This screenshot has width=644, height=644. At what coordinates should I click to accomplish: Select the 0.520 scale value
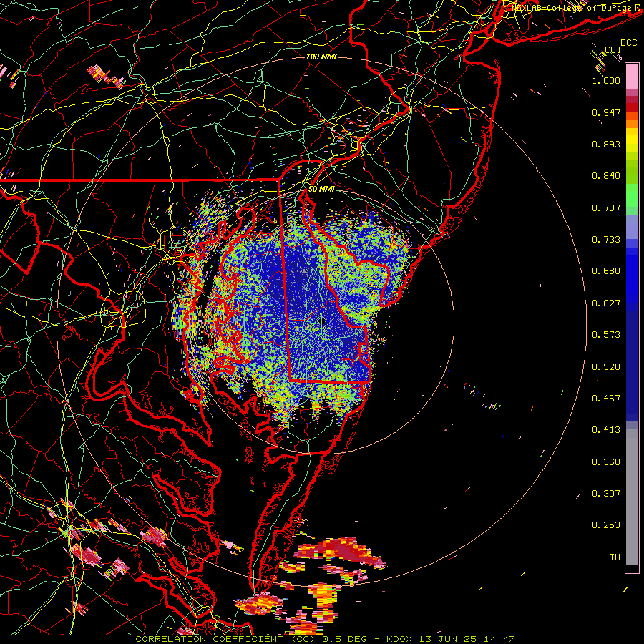tap(606, 367)
